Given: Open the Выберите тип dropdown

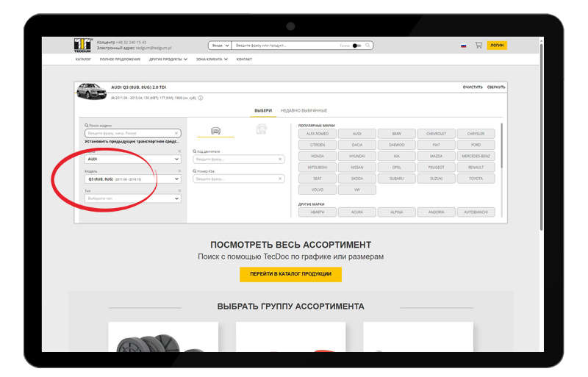Looking at the screenshot, I should 133,198.
